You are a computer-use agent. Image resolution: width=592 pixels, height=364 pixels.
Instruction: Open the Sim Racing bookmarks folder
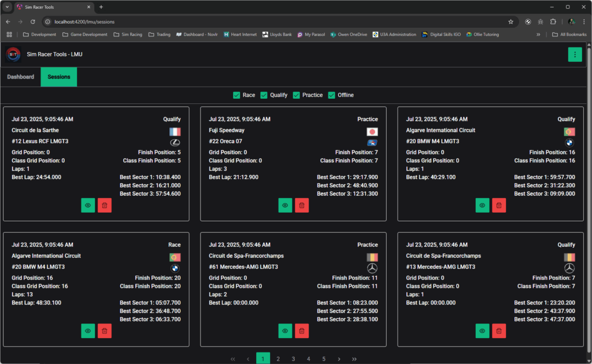click(128, 34)
